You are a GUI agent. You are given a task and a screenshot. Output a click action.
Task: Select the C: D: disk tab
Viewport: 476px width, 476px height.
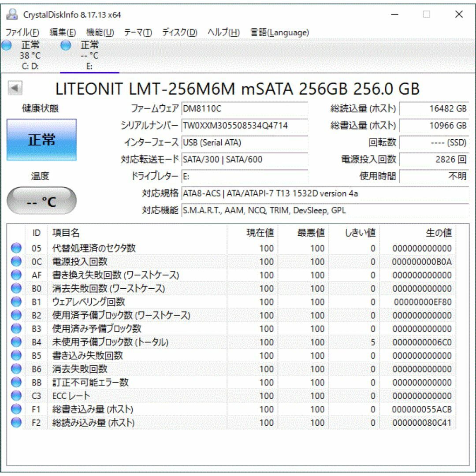tap(30, 56)
